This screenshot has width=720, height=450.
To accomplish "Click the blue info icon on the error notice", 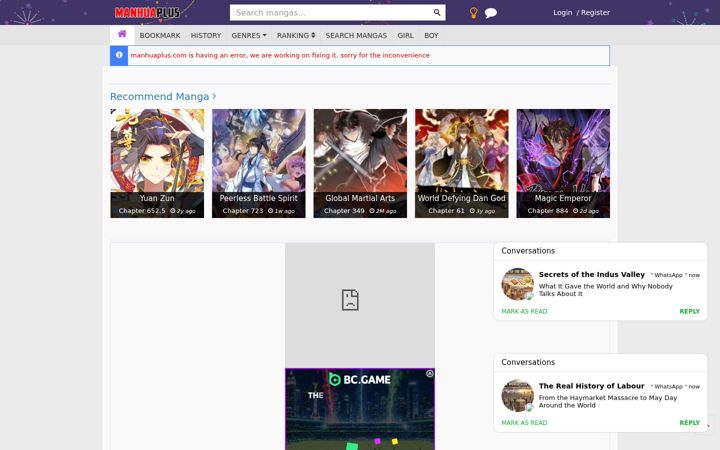I will tap(119, 55).
